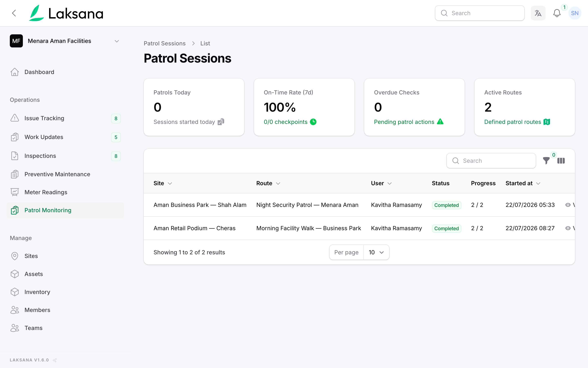588x368 pixels.
Task: Click the Defined patrol routes text
Action: pyautogui.click(x=512, y=122)
